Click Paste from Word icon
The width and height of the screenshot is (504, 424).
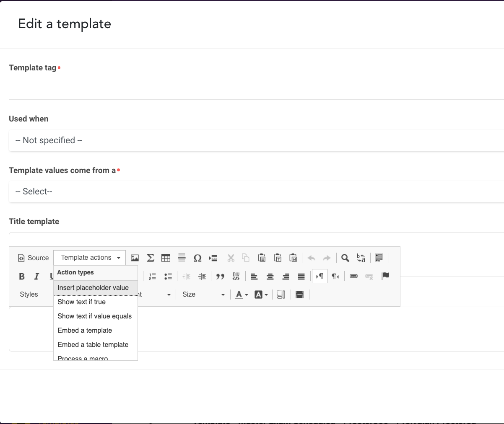coord(293,258)
